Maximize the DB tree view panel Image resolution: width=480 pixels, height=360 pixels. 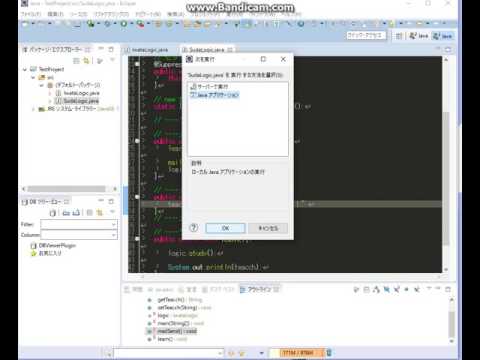[x=111, y=201]
